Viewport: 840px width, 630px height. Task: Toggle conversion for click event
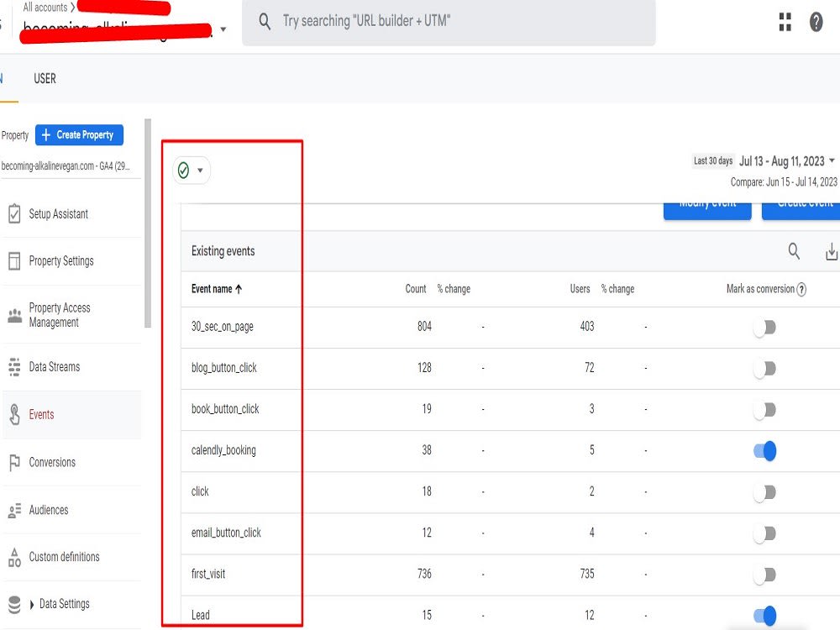[x=764, y=491]
